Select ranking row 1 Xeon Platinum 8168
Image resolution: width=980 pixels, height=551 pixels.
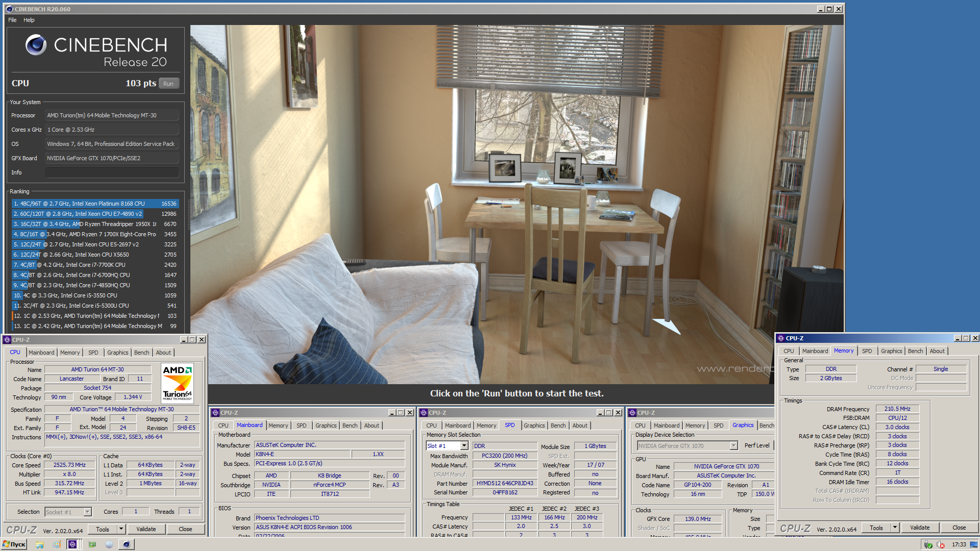[x=95, y=204]
